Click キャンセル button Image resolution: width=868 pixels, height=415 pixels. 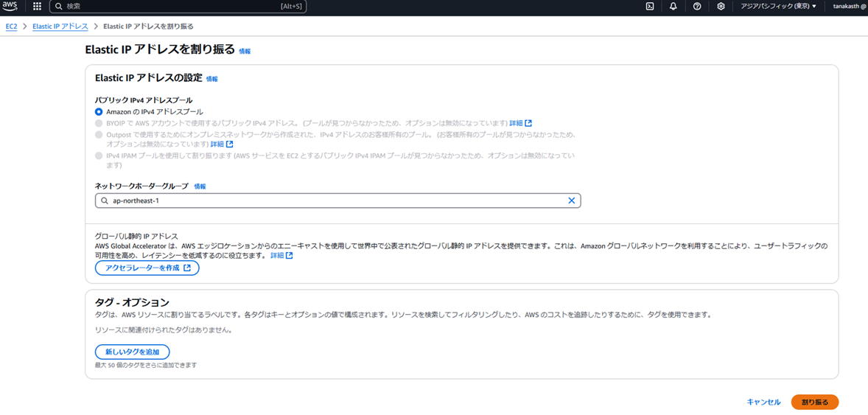763,402
